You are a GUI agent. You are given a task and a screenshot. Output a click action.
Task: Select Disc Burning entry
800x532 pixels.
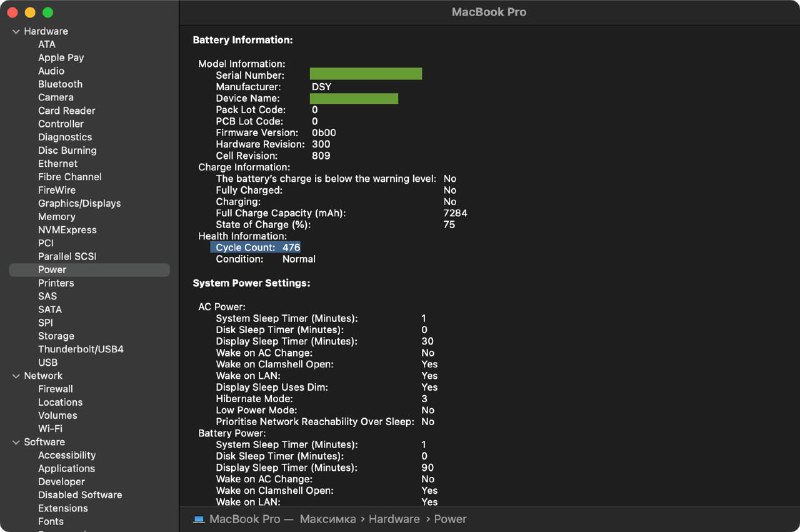67,150
